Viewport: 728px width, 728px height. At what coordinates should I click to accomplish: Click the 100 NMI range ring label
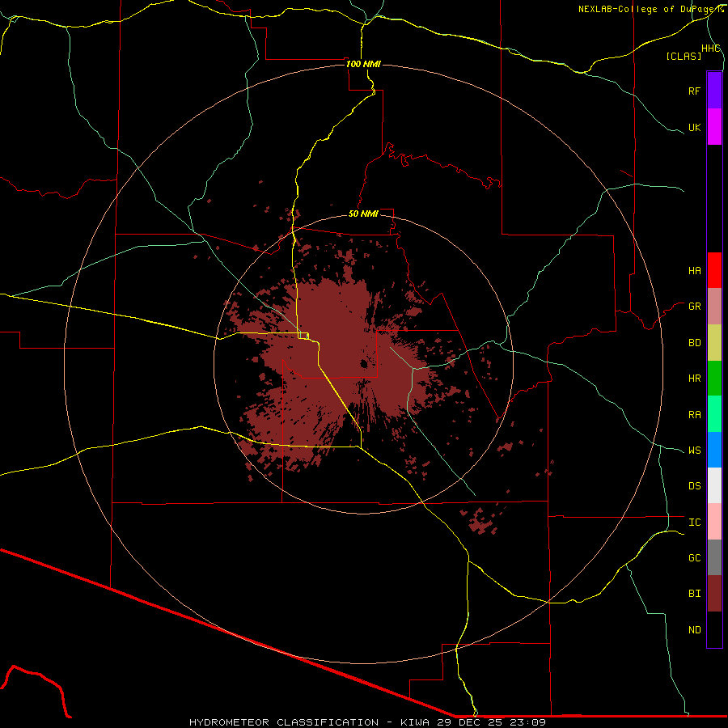[x=363, y=64]
